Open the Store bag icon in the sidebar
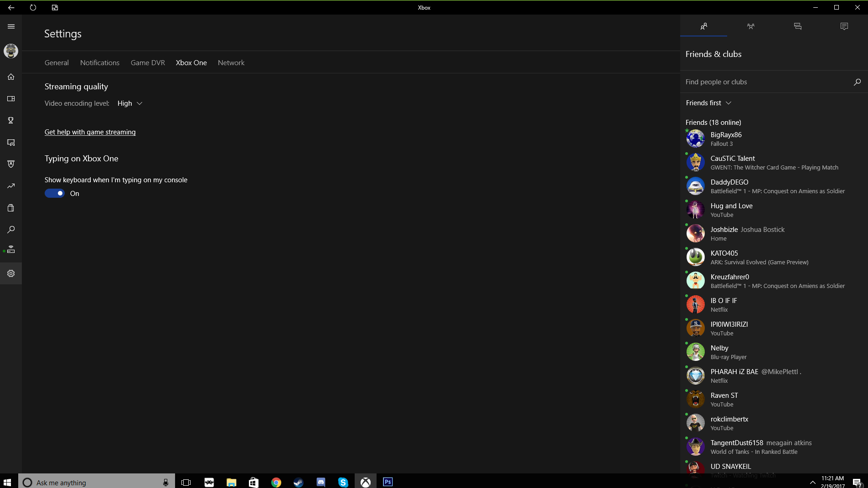The image size is (868, 488). 11,208
